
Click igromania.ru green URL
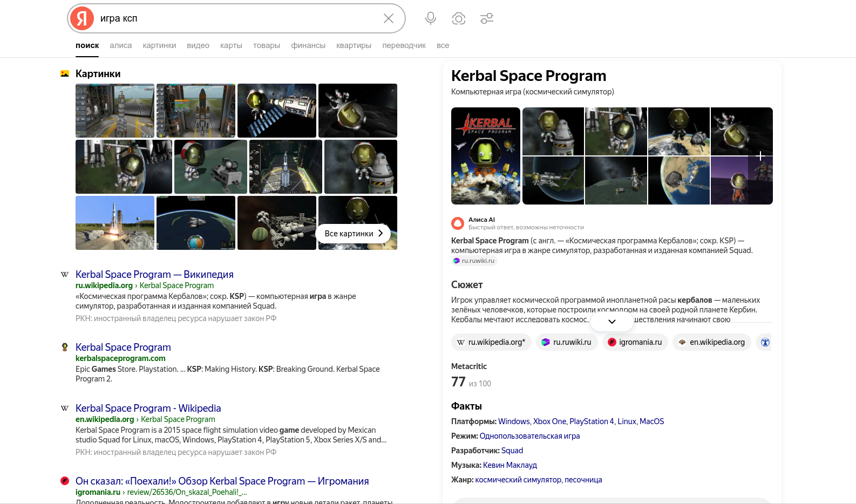tap(98, 492)
